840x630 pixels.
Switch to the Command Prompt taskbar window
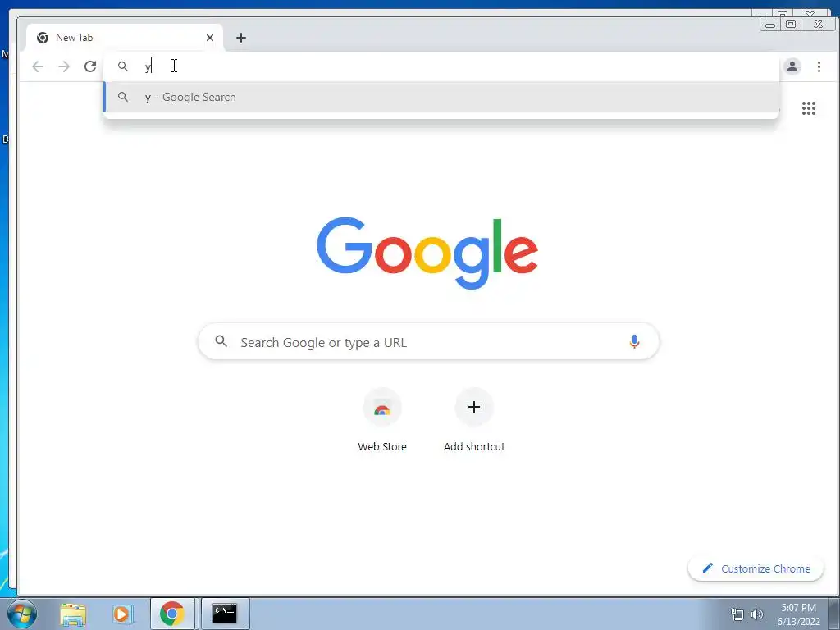[225, 614]
